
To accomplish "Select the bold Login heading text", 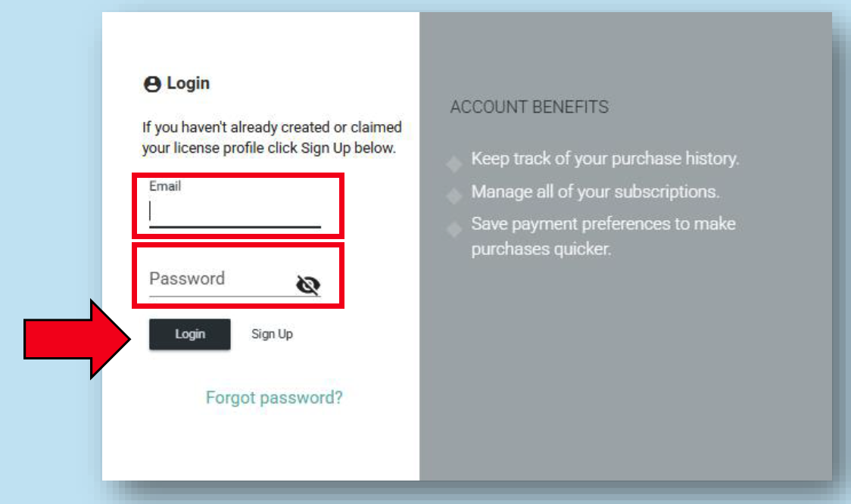I will [188, 83].
